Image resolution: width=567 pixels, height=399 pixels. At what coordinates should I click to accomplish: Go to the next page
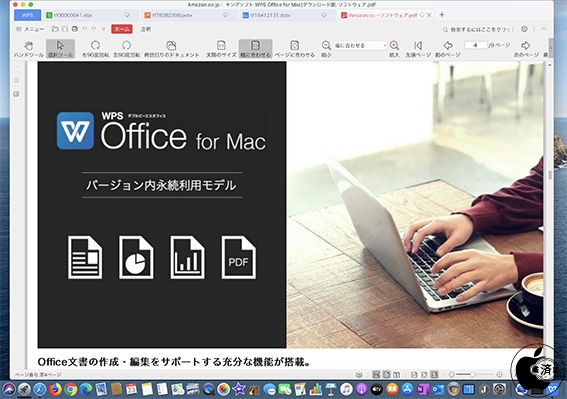click(526, 49)
